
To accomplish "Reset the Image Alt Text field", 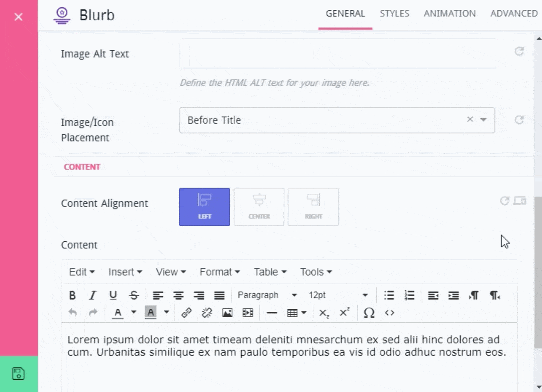I will [x=519, y=52].
